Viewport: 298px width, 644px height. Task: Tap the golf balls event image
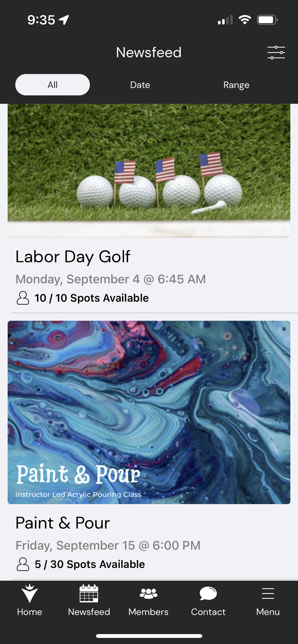click(x=149, y=170)
